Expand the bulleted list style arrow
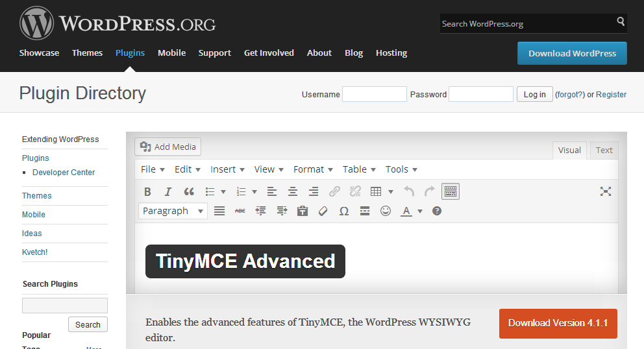Image resolution: width=644 pixels, height=349 pixels. pos(223,192)
